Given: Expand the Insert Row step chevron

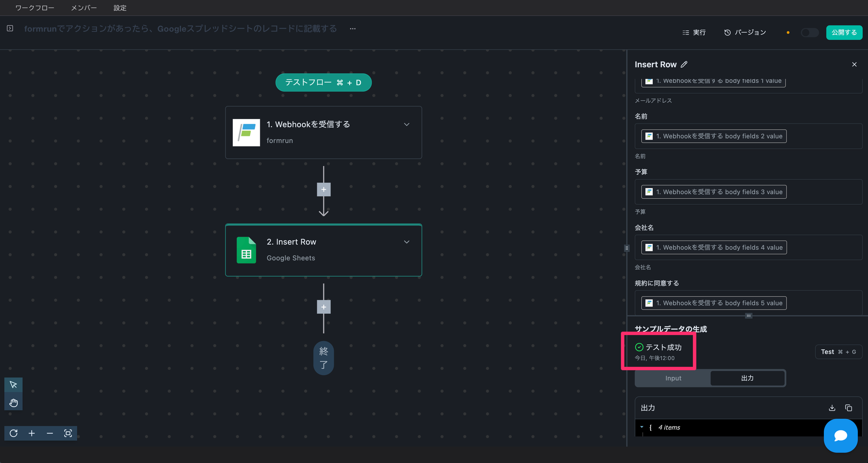Looking at the screenshot, I should [x=406, y=242].
